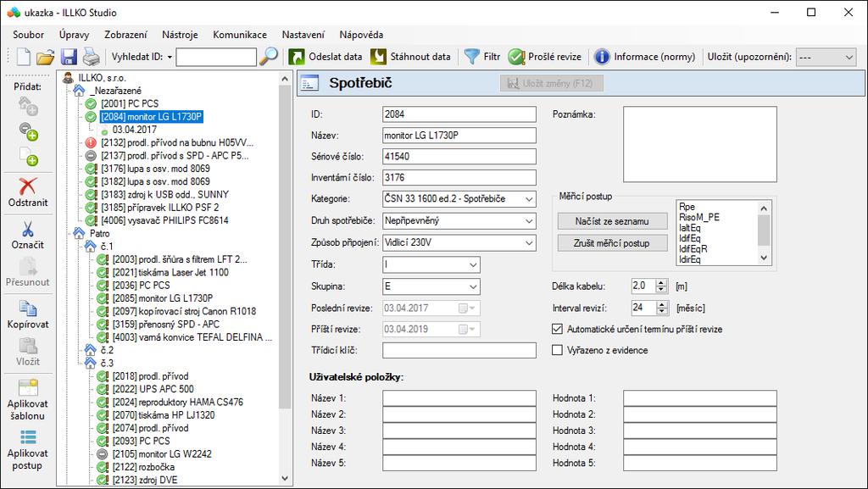Select the č.3 room node
The image size is (868, 489).
point(107,364)
